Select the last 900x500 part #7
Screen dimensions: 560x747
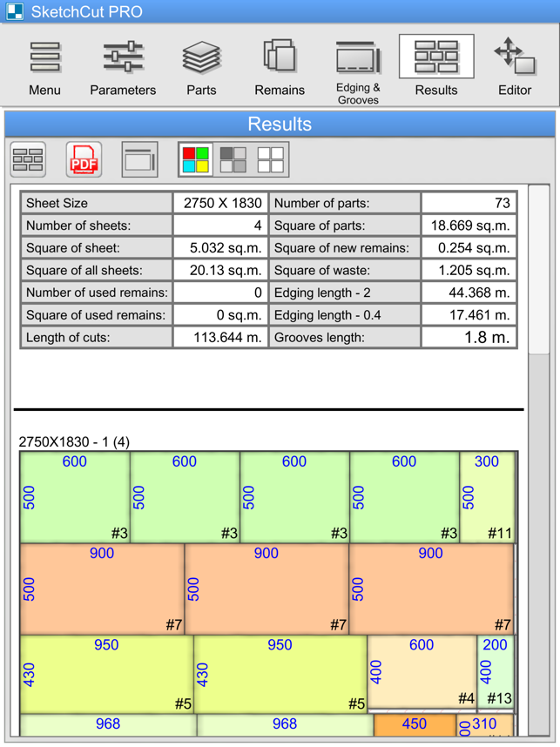coord(431,589)
